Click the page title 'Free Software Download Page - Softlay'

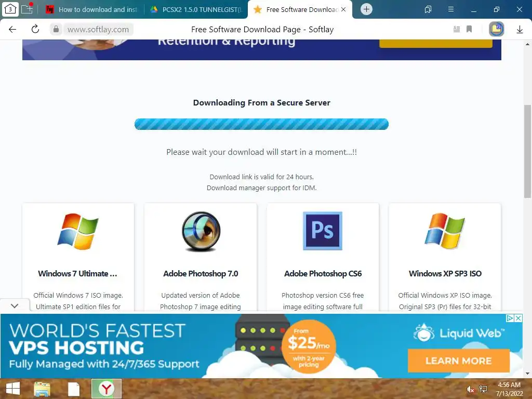(x=262, y=30)
